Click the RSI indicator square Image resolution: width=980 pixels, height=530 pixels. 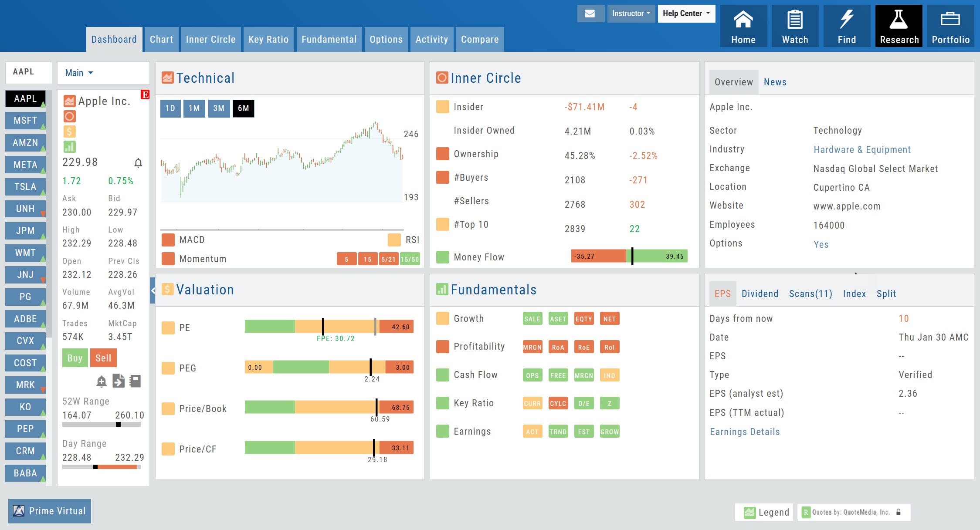tap(394, 240)
